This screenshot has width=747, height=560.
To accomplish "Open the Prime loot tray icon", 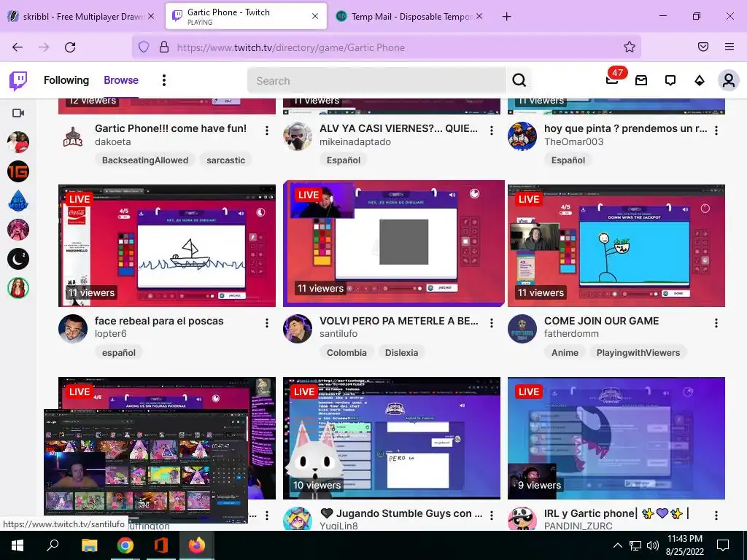I will point(641,80).
